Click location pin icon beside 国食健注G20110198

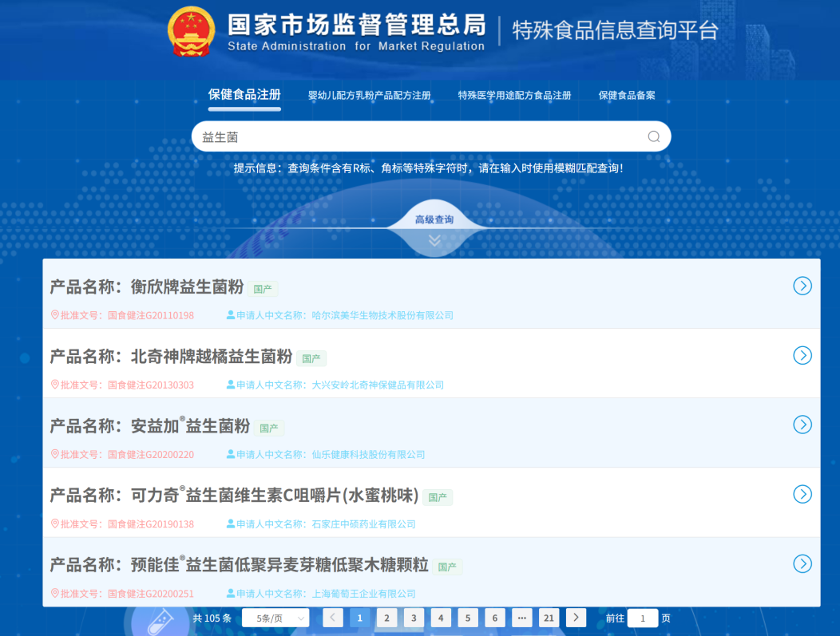[54, 314]
